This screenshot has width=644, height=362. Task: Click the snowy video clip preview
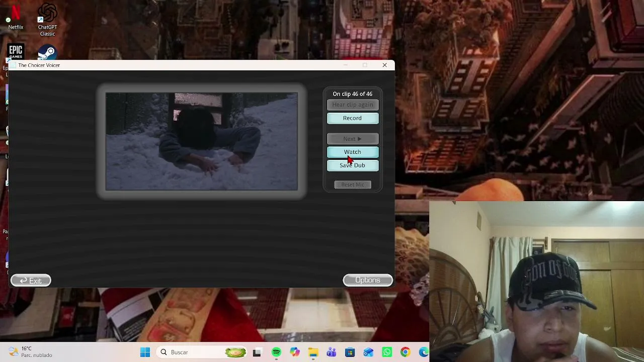tap(201, 141)
